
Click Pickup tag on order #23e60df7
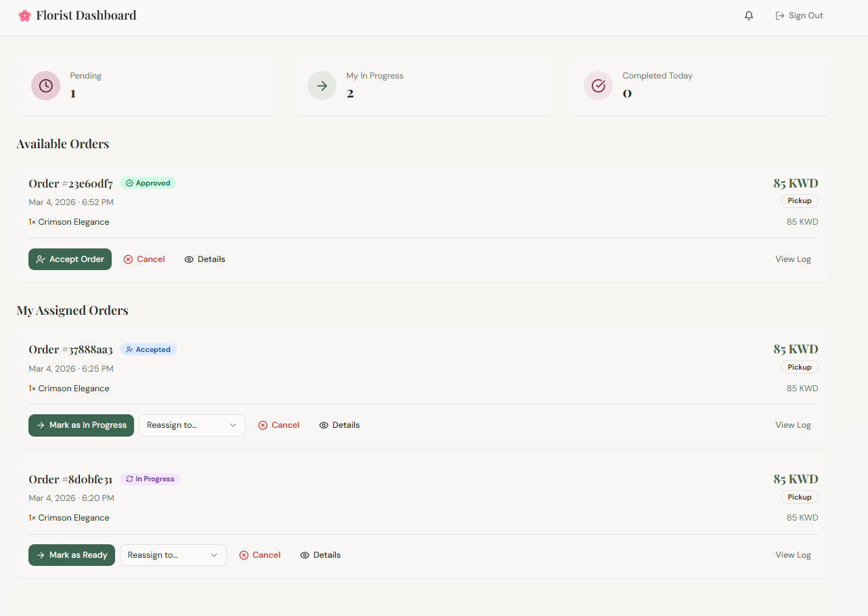pyautogui.click(x=800, y=201)
